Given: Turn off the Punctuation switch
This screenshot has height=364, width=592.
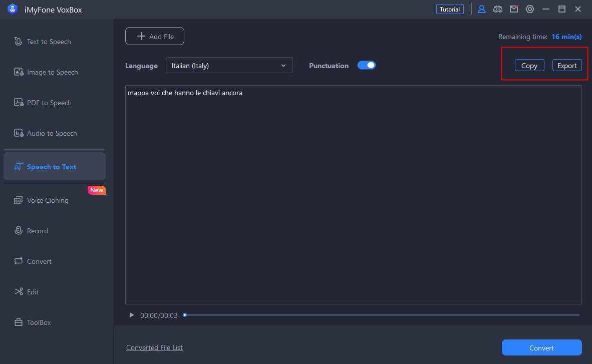Looking at the screenshot, I should point(366,65).
